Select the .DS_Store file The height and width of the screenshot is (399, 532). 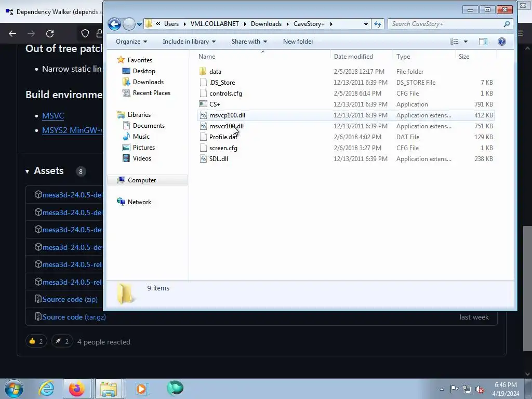click(222, 83)
